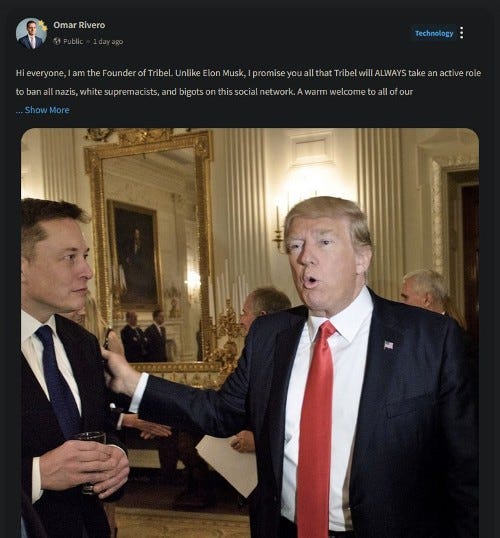Click the sunflower badge on the avatar
The height and width of the screenshot is (538, 500).
43,26
